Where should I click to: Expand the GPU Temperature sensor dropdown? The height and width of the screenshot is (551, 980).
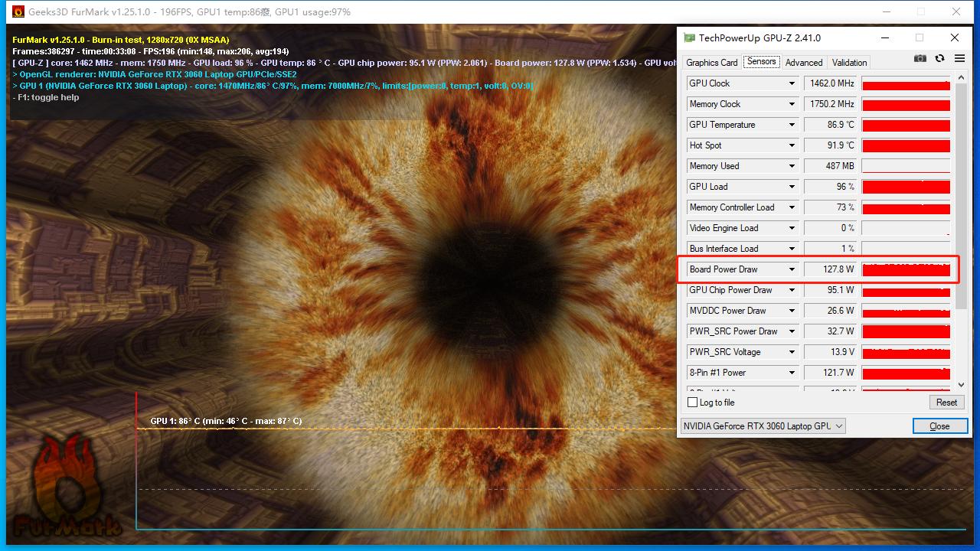792,125
